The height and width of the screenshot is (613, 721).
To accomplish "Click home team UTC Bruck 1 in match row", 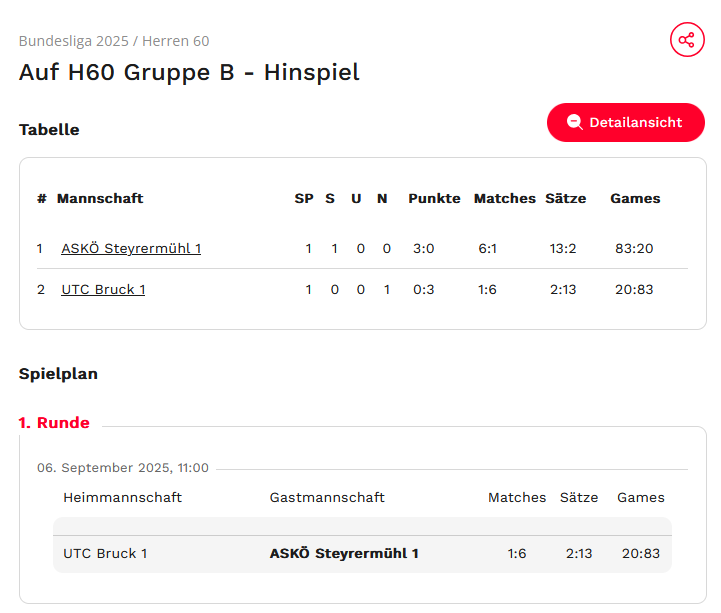I will pyautogui.click(x=105, y=553).
